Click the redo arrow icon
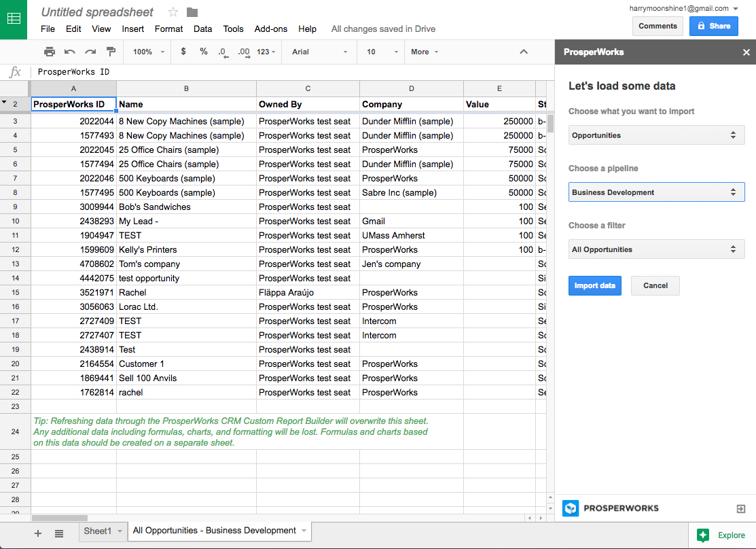 click(90, 52)
